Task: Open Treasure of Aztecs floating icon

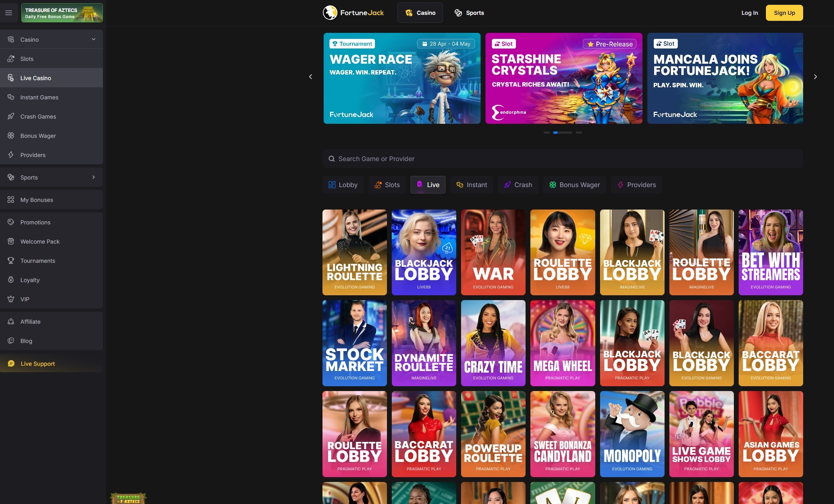Action: 128,498
